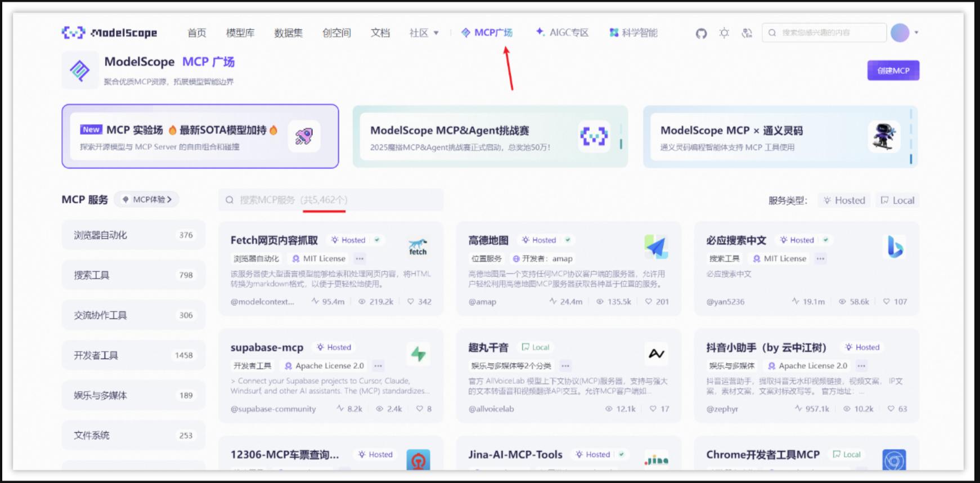Click the heart icon on Fetch网页内容抓取 card
The height and width of the screenshot is (483, 980).
[x=411, y=301]
